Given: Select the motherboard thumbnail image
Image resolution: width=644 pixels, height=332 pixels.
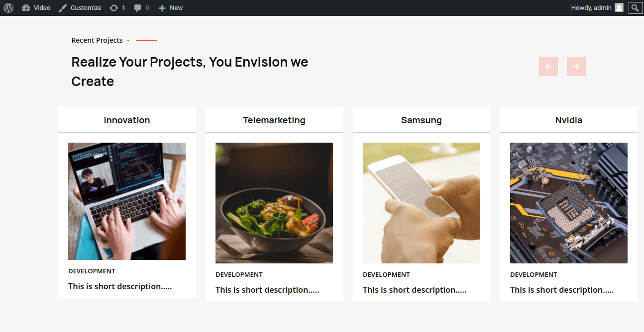Looking at the screenshot, I should [569, 203].
